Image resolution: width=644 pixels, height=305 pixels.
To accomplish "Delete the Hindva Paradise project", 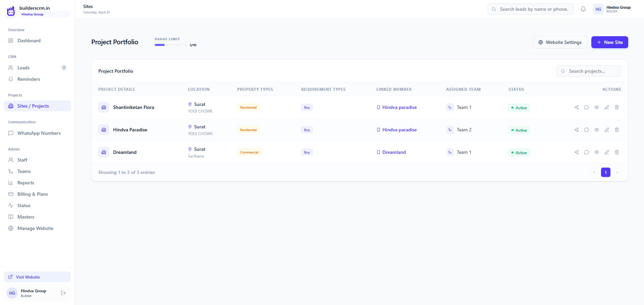I will [617, 130].
